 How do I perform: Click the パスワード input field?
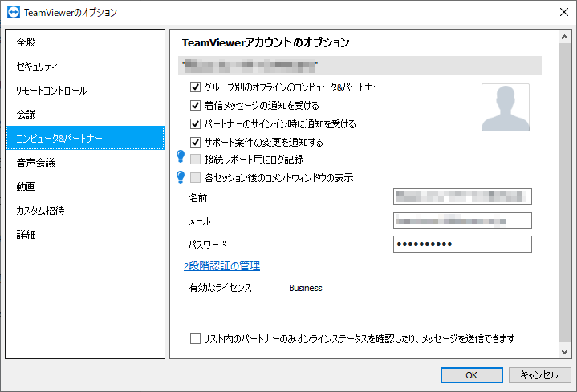pos(462,244)
